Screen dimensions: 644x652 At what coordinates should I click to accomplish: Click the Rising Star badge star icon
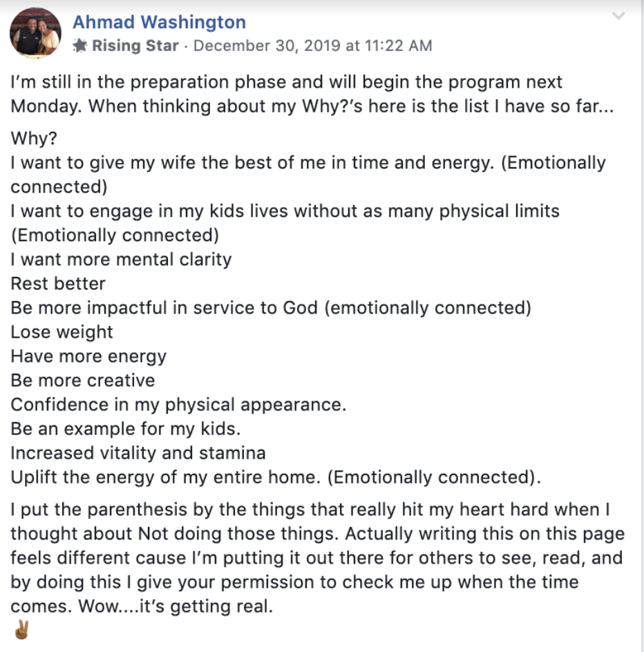[x=80, y=46]
